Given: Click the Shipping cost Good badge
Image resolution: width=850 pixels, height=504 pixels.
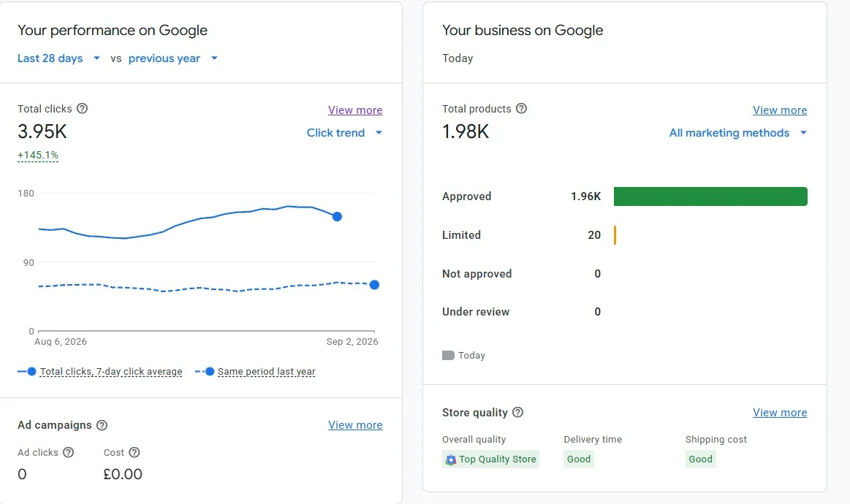Looking at the screenshot, I should [700, 459].
